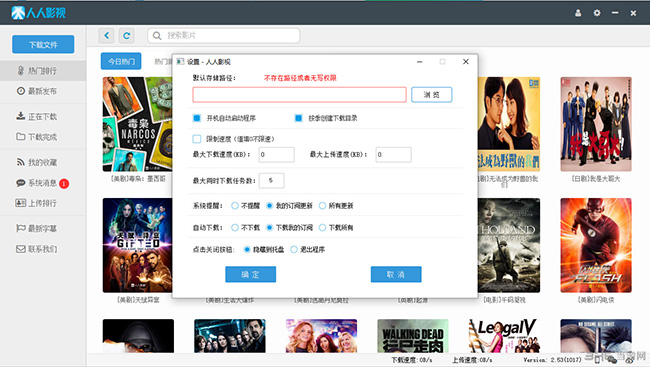This screenshot has width=650, height=367.
Task: Select 我的订阅更新 radio option
Action: point(269,206)
